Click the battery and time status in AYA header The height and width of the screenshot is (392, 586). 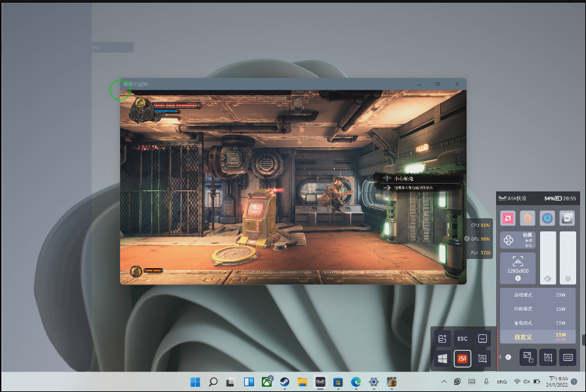click(x=560, y=198)
